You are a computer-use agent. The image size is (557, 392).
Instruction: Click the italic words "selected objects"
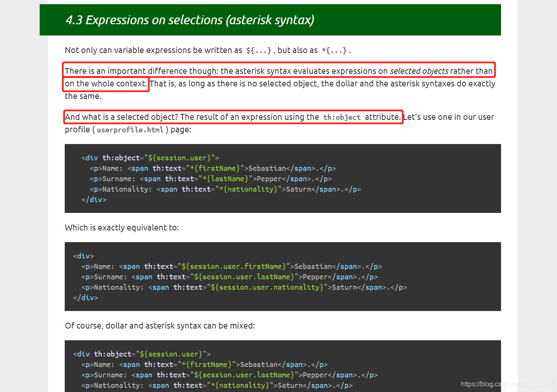coord(419,71)
